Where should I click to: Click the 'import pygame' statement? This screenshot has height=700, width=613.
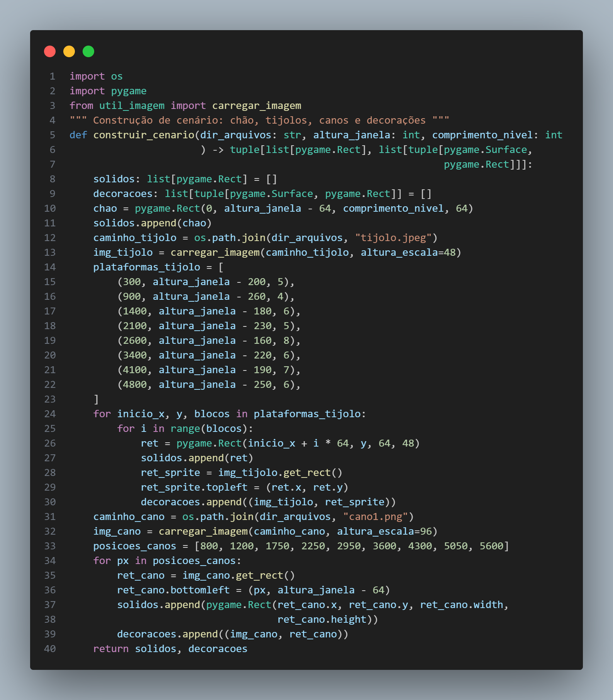tap(108, 91)
